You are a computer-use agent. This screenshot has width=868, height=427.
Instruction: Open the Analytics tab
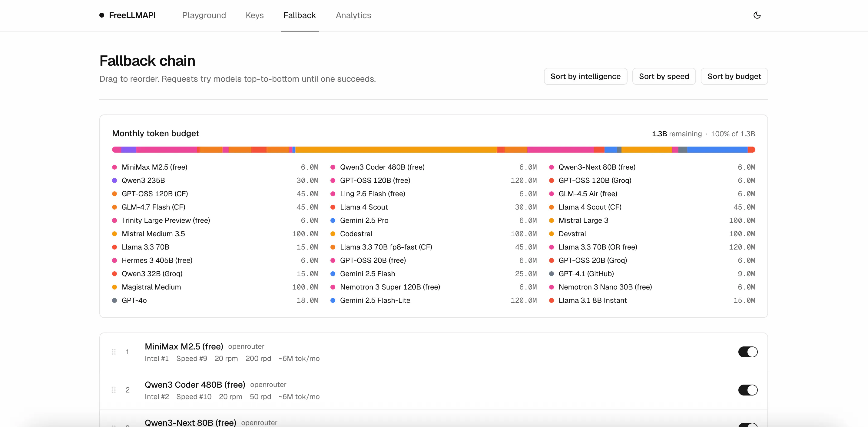click(353, 15)
